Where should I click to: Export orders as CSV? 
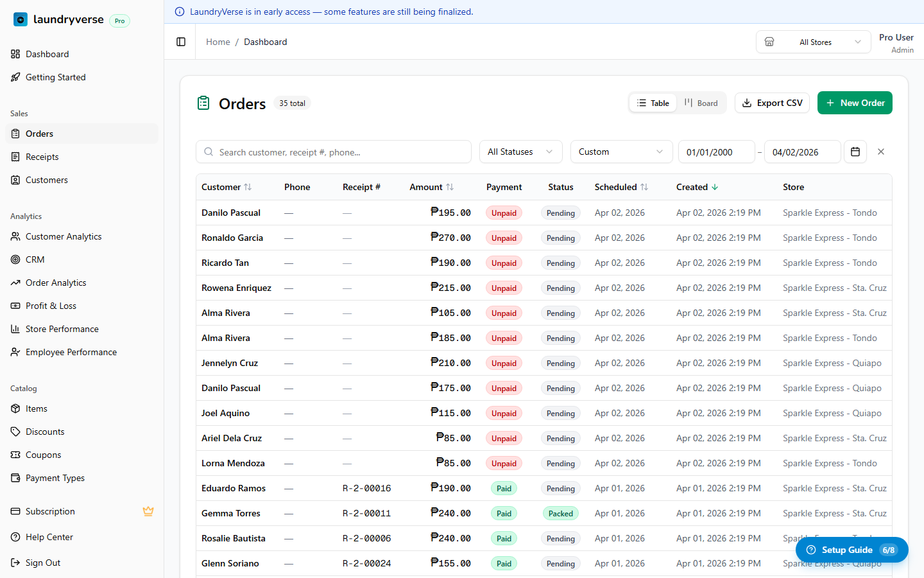point(772,103)
